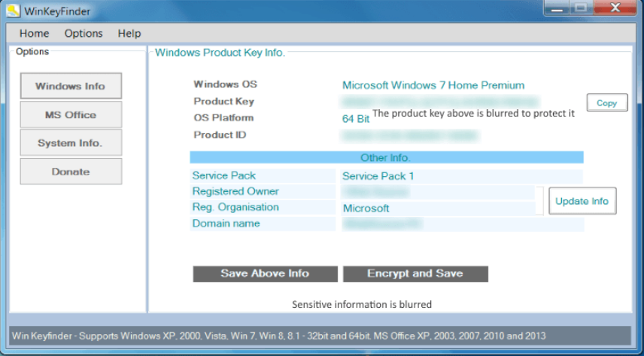Screen dimensions: 644x356
Task: Minimize the WinKeyFinder window
Action: pos(557,8)
